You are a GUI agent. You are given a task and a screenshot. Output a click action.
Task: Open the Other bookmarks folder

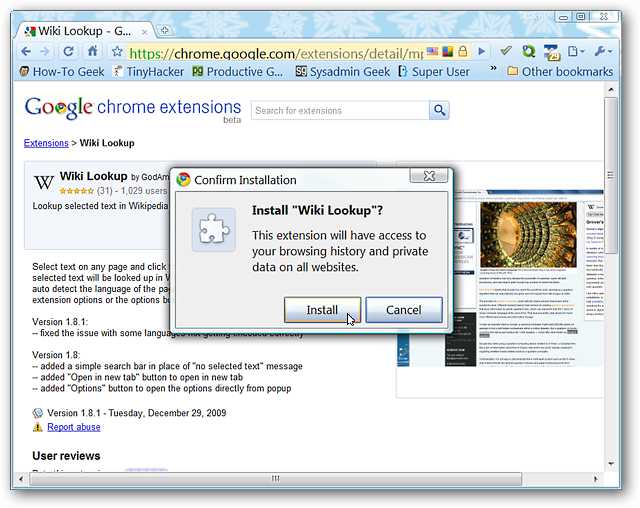tap(560, 72)
